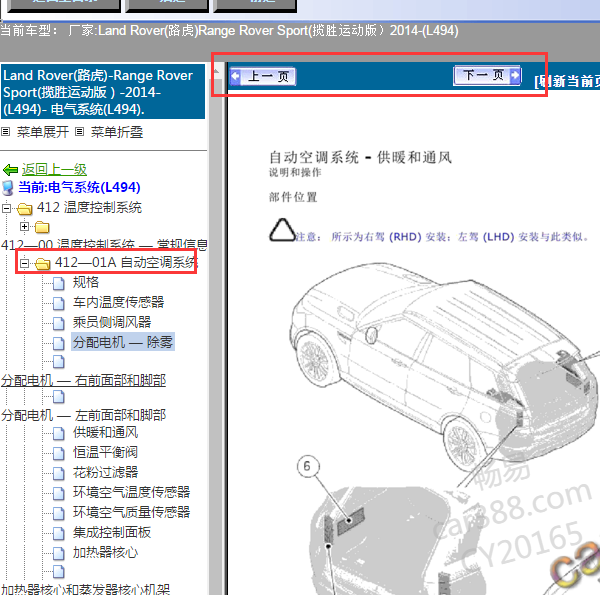
Task: Click page icon above 加热器核心和蒸发器核心机架
Action: (x=59, y=571)
